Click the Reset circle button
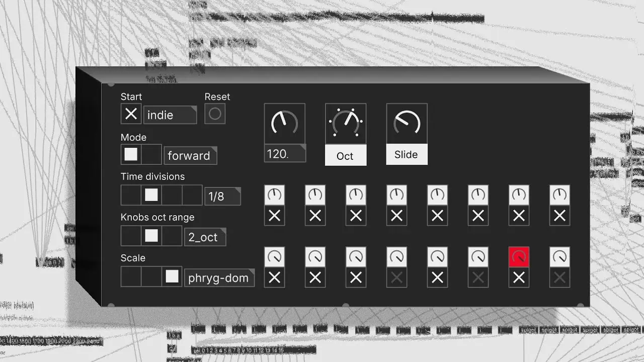 coord(215,114)
